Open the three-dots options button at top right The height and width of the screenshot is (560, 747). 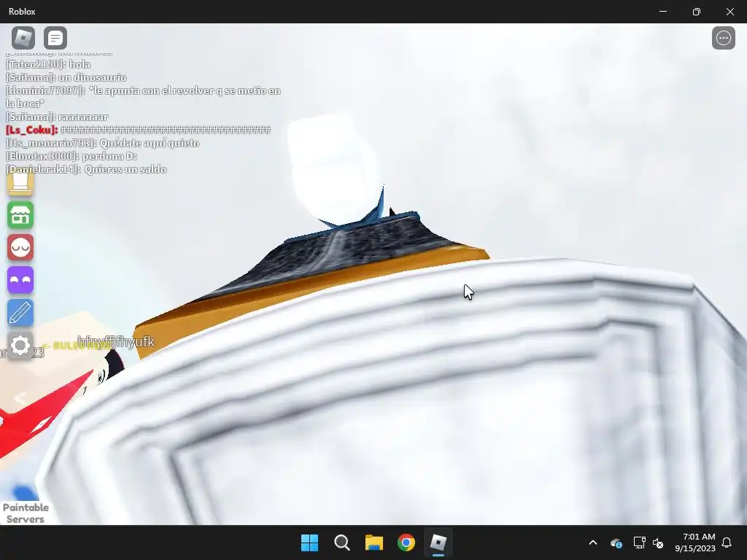click(723, 38)
